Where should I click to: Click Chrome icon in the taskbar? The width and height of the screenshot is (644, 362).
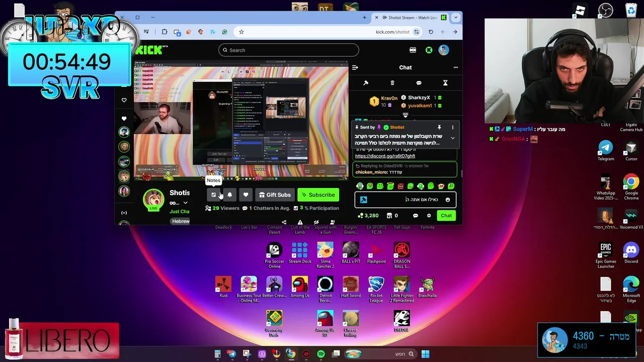click(x=291, y=354)
